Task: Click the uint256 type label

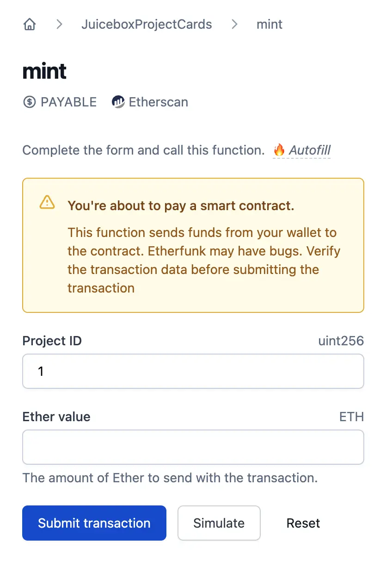Action: [x=341, y=341]
